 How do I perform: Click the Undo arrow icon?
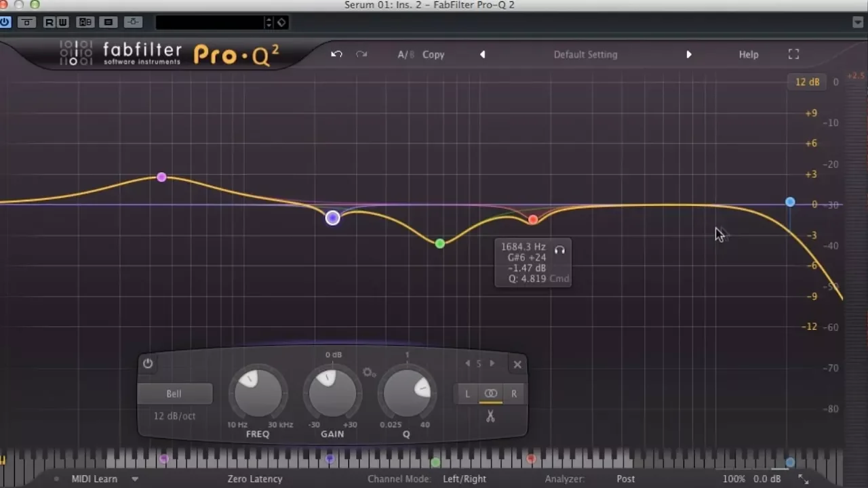[336, 54]
